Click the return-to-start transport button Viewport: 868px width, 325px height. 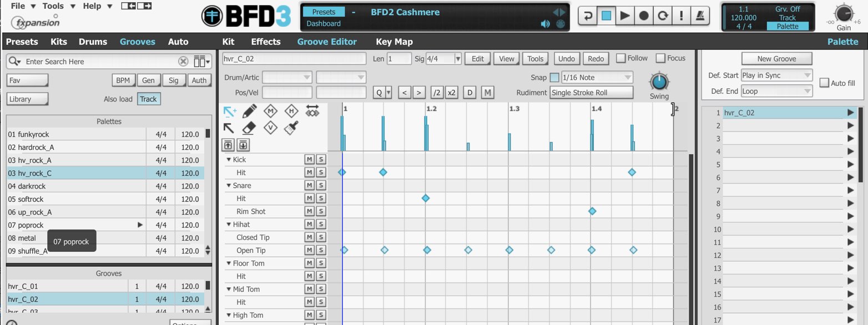(x=588, y=16)
